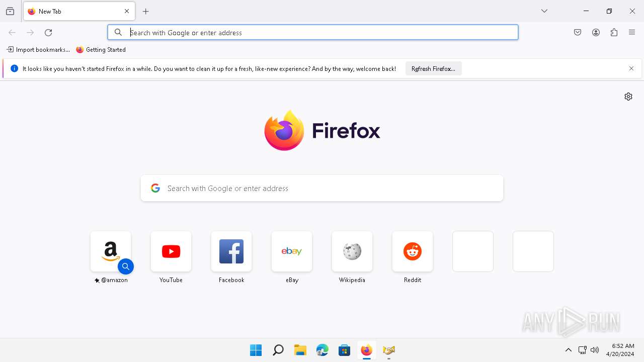Viewport: 644px width, 362px height.
Task: Launch Microsoft Edge from taskbar
Action: tap(323, 350)
